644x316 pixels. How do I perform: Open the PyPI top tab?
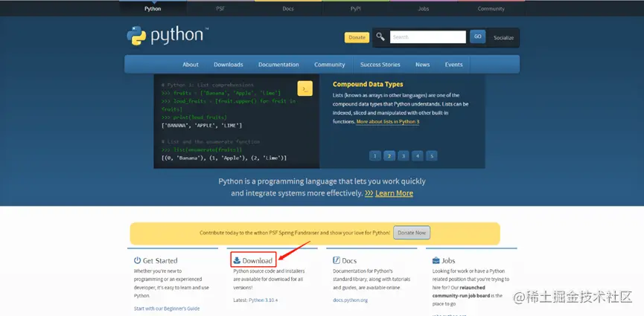356,9
